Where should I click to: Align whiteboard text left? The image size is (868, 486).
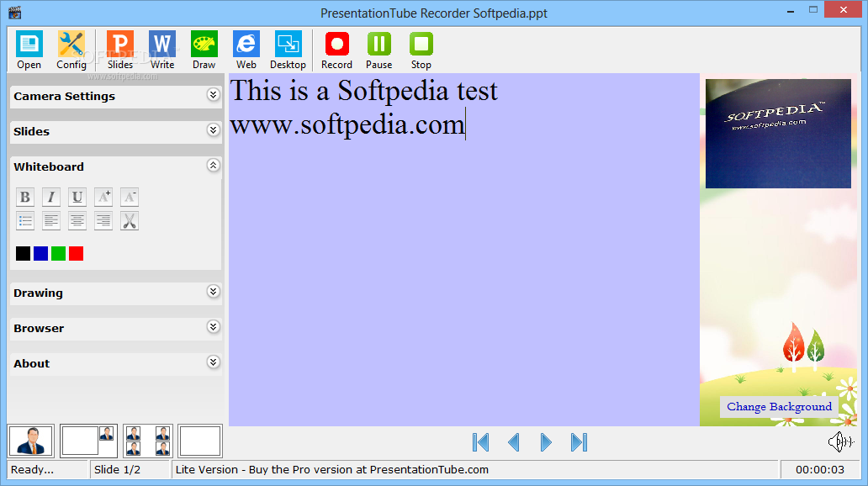point(51,221)
